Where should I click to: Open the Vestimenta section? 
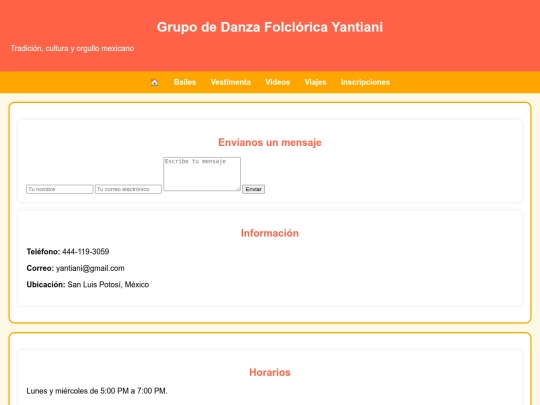point(231,82)
